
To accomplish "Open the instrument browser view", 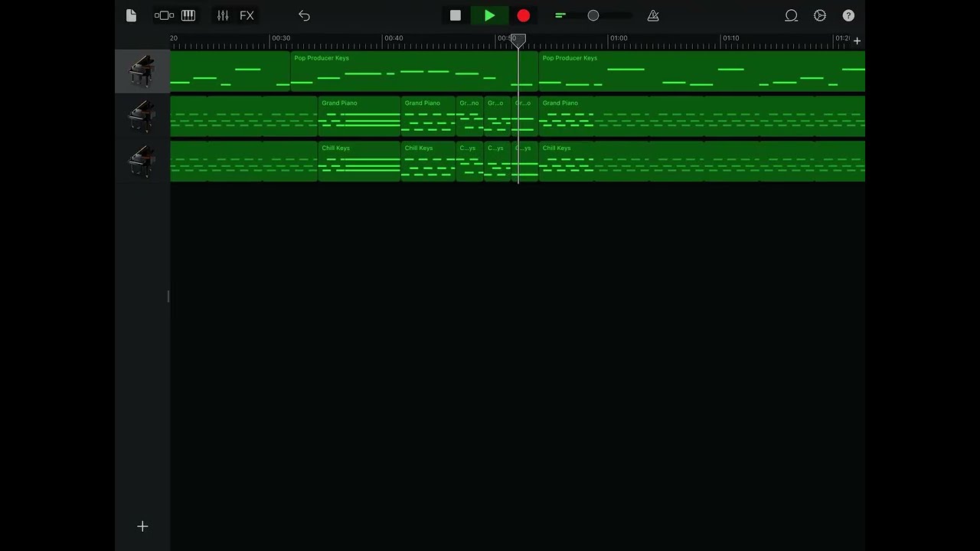I will point(164,15).
